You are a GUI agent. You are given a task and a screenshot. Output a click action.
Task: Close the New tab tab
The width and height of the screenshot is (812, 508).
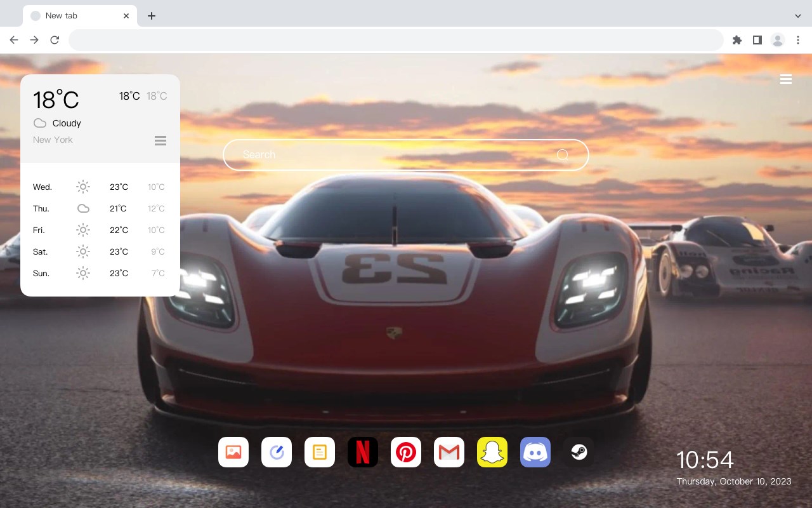pos(126,16)
